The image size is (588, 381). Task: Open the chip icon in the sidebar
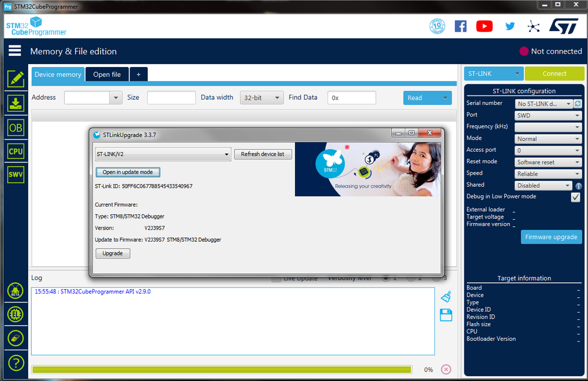coord(15,314)
